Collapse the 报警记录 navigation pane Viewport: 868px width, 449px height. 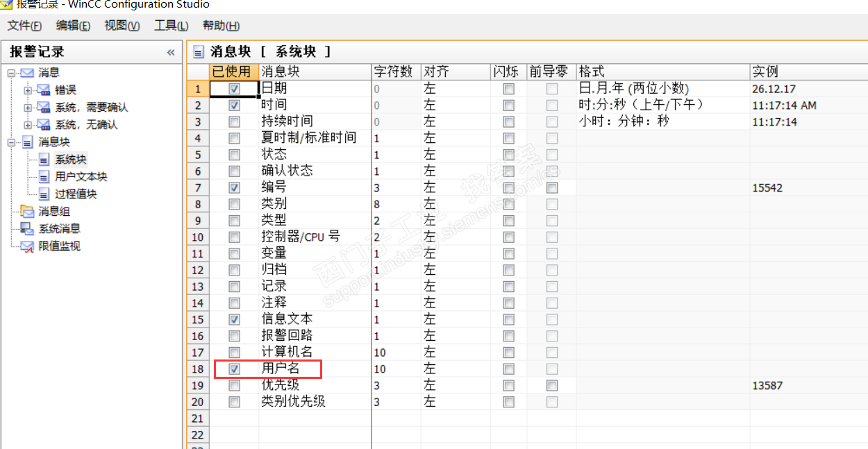pos(171,52)
